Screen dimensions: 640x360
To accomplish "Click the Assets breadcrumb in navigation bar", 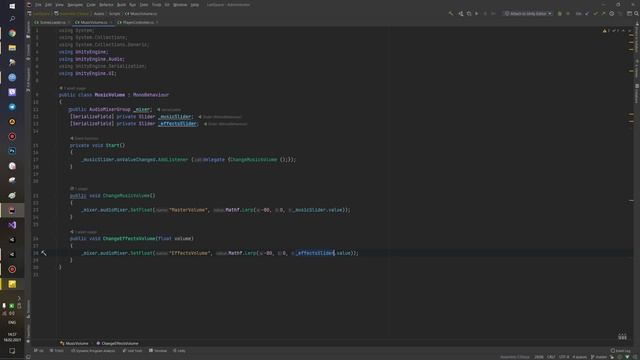I will tap(99, 13).
